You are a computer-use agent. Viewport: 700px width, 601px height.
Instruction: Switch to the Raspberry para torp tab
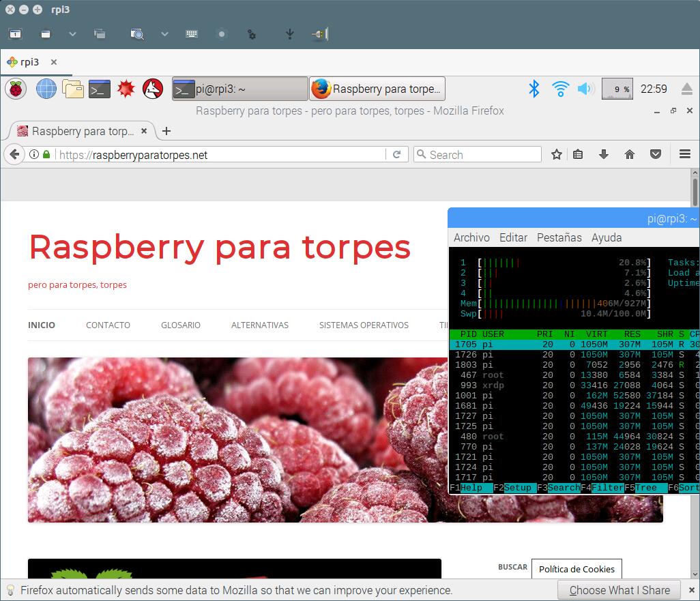(82, 130)
